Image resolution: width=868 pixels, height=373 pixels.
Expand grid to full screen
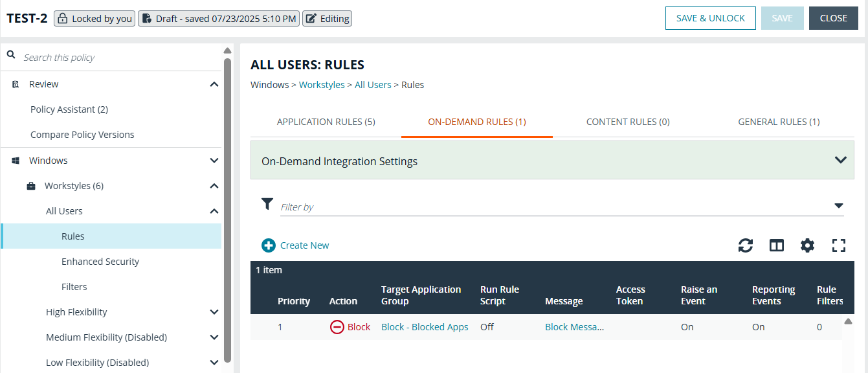pos(839,245)
